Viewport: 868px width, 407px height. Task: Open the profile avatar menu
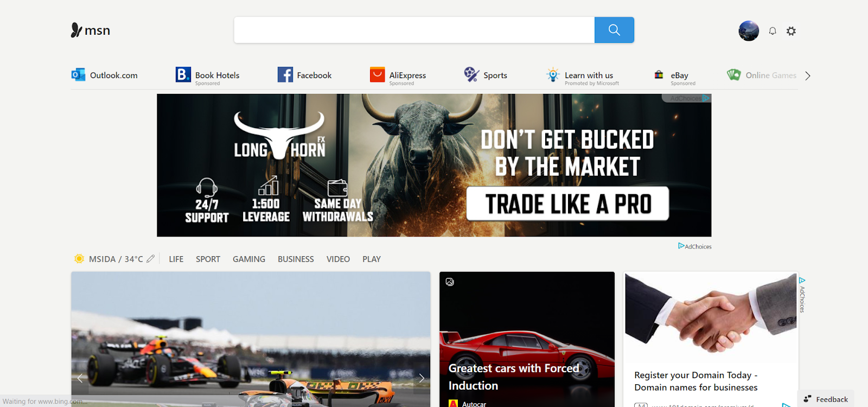point(749,31)
